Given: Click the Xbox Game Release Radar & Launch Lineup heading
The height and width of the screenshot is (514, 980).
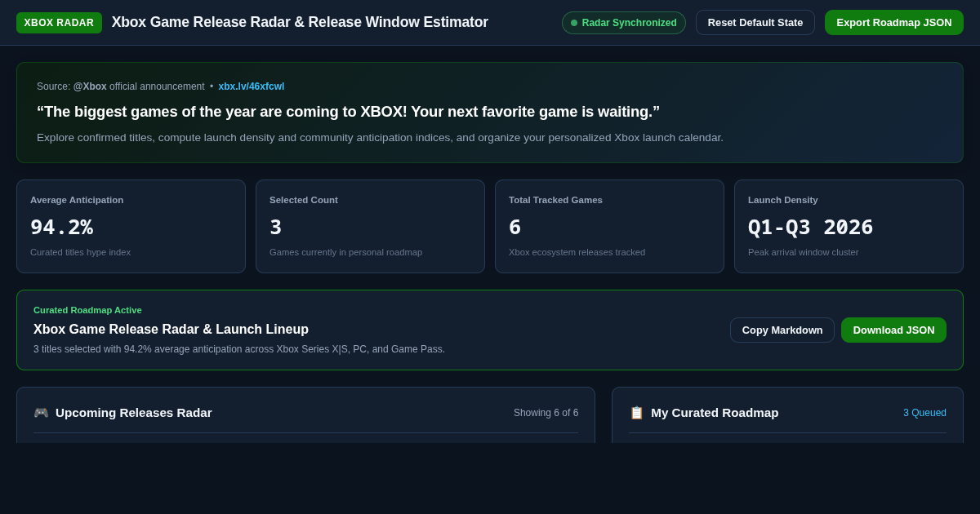Looking at the screenshot, I should coord(171,330).
